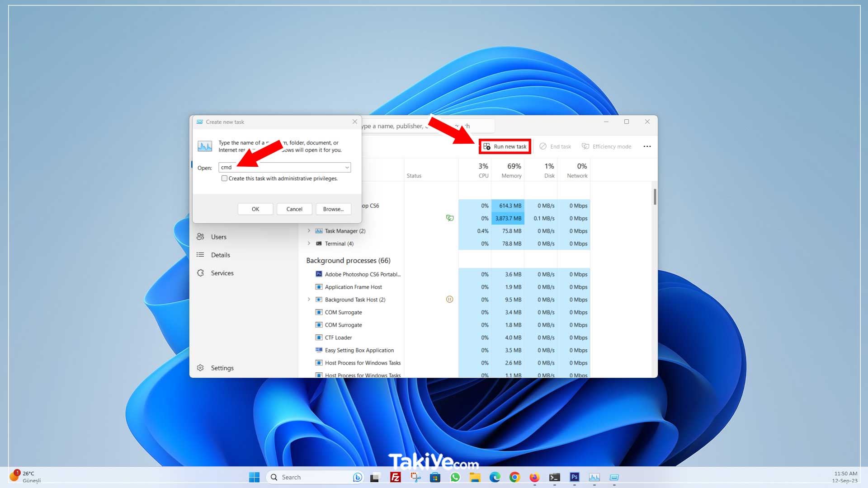The height and width of the screenshot is (488, 868).
Task: Click the Browse... button
Action: (x=333, y=209)
